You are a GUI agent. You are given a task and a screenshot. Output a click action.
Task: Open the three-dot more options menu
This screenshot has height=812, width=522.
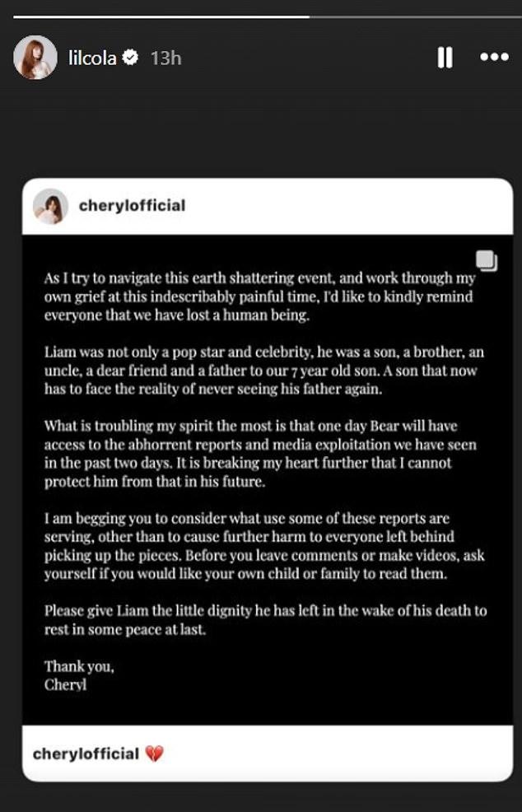pyautogui.click(x=494, y=58)
